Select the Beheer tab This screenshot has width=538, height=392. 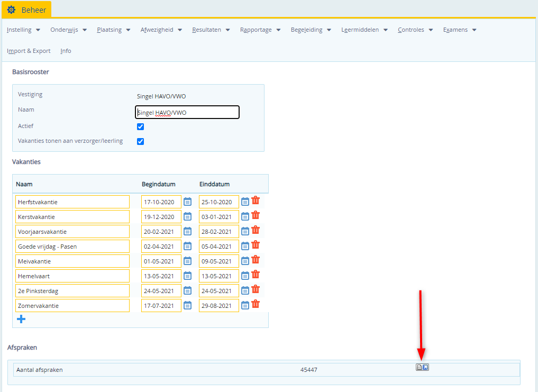tap(26, 10)
